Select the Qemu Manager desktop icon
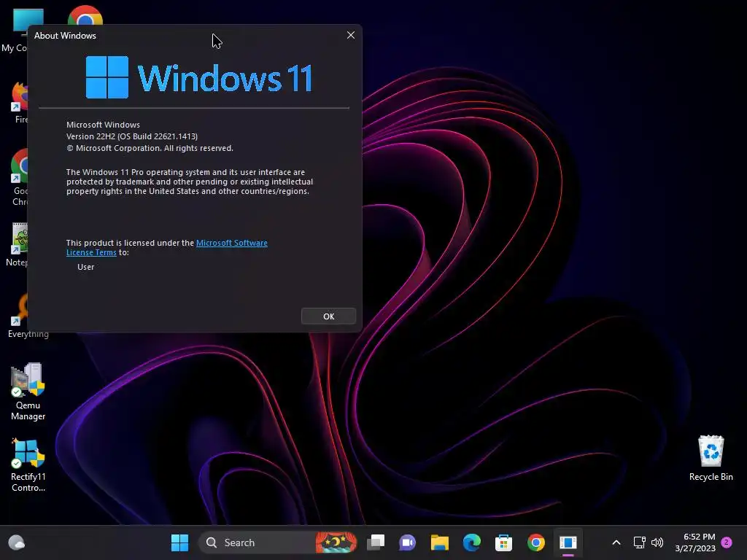 click(x=28, y=392)
